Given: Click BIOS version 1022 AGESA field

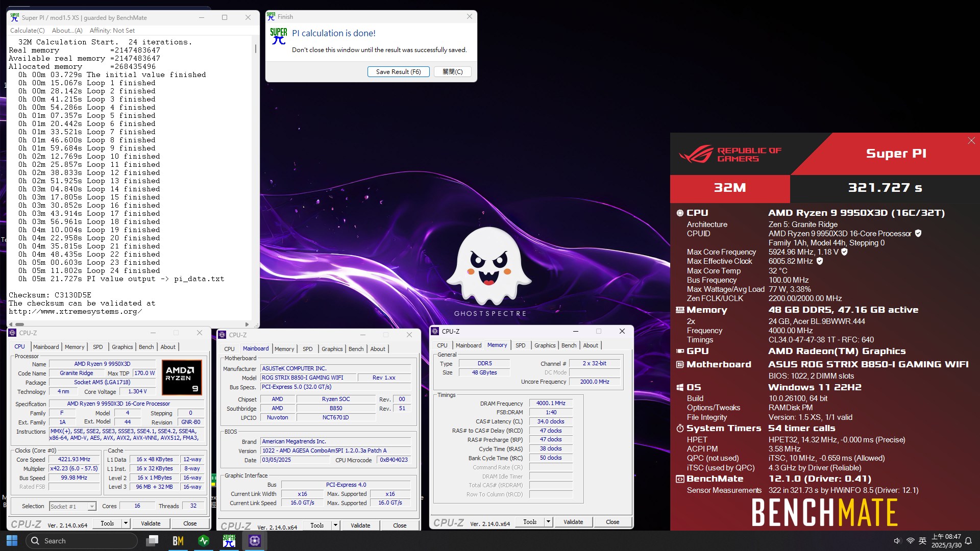Looking at the screenshot, I should [x=335, y=450].
